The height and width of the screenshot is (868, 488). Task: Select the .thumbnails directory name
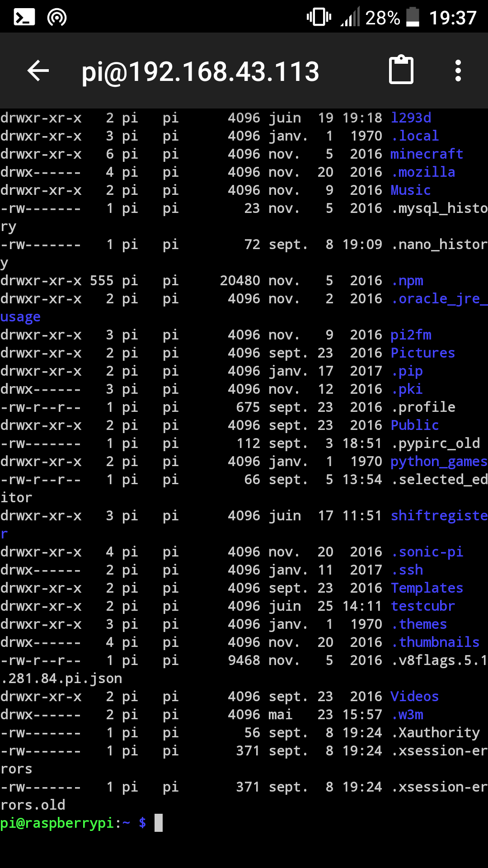(x=435, y=642)
